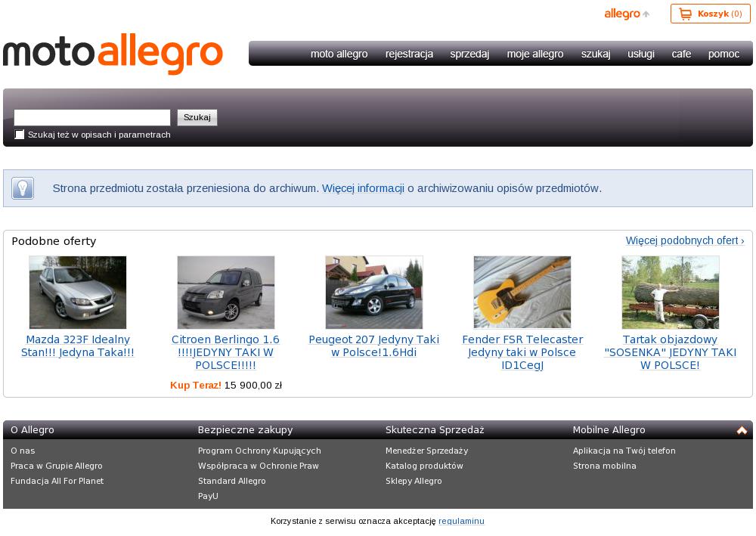Image resolution: width=756 pixels, height=536 pixels.
Task: Open the Fender Telecaster guitar thumbnail
Action: coord(522,293)
